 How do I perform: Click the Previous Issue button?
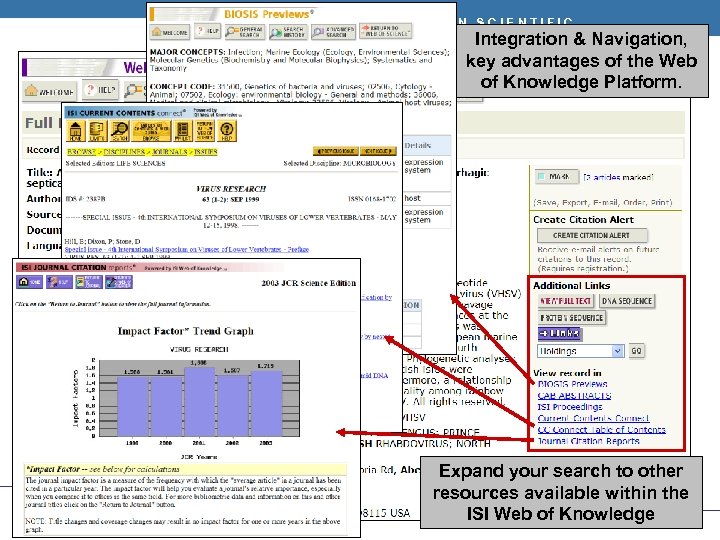coord(335,151)
